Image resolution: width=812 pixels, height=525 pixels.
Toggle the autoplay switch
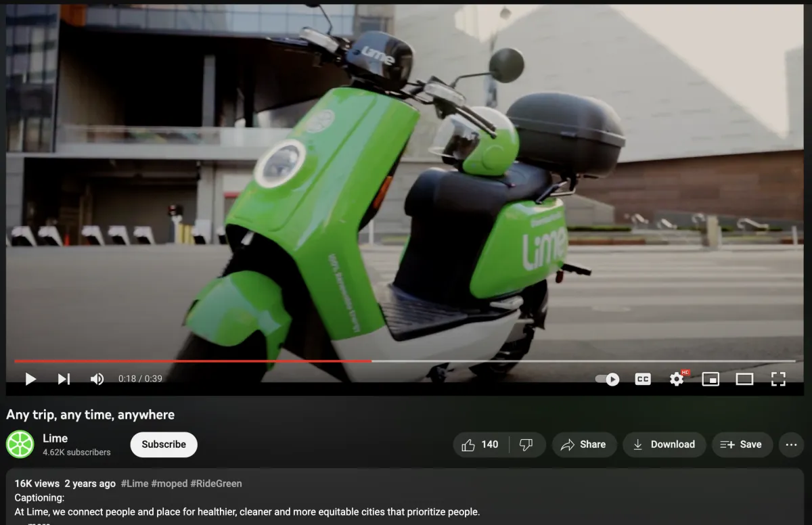pos(607,380)
